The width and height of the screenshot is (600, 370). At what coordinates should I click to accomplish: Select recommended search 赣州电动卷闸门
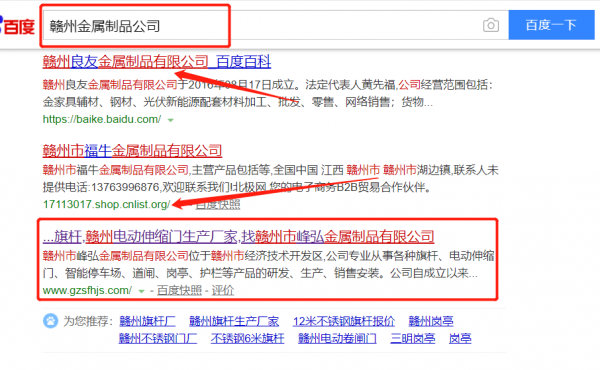point(337,338)
